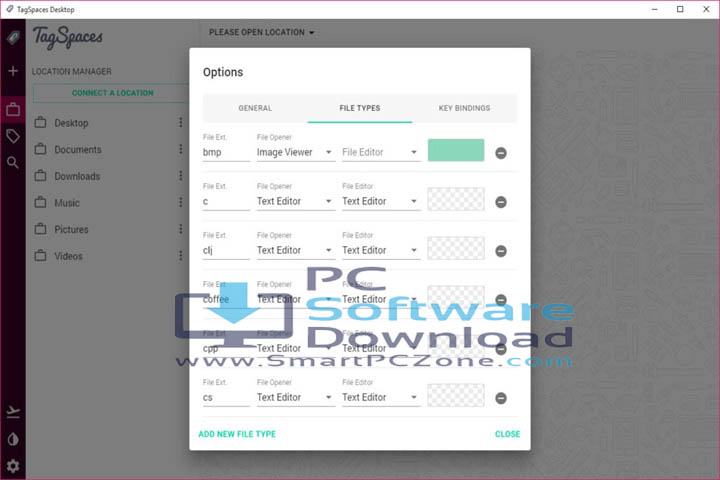Expand the Please Open Location dropdown
The height and width of the screenshot is (480, 720).
261,32
